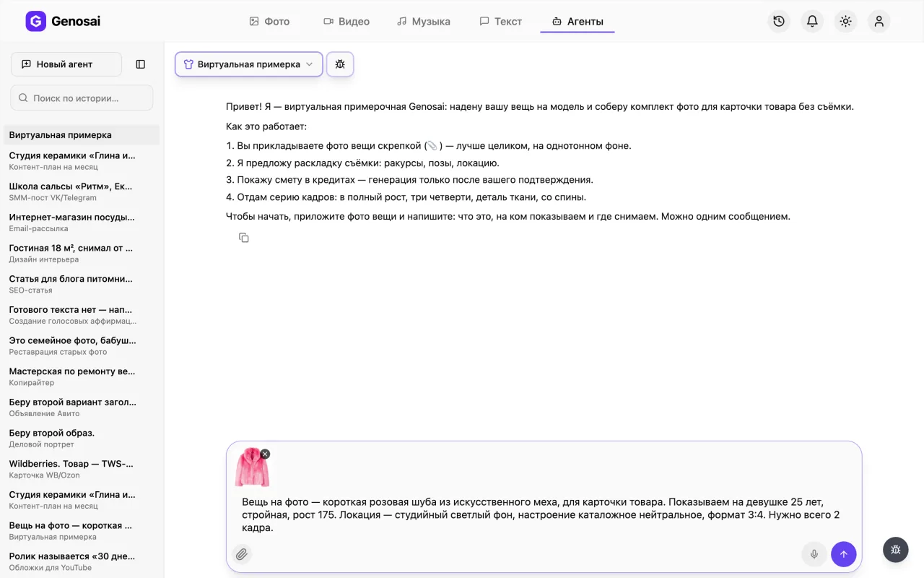Open floating bug report button
This screenshot has height=578, width=924.
click(896, 550)
